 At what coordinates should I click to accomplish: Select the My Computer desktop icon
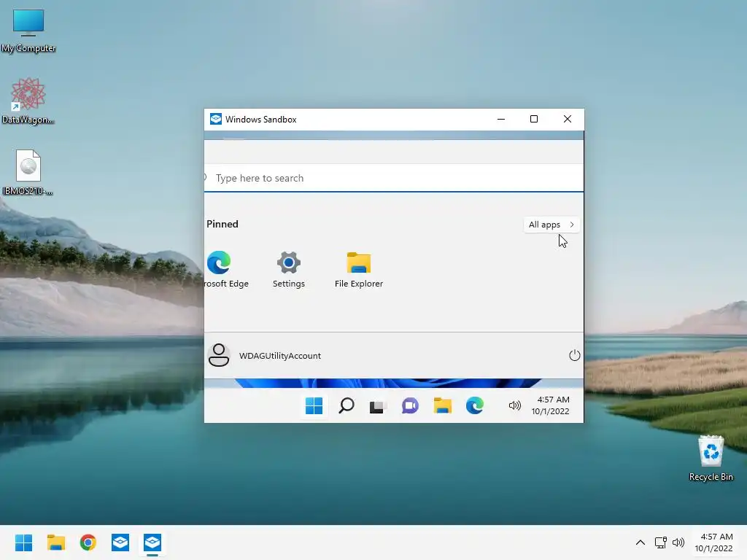[x=28, y=31]
